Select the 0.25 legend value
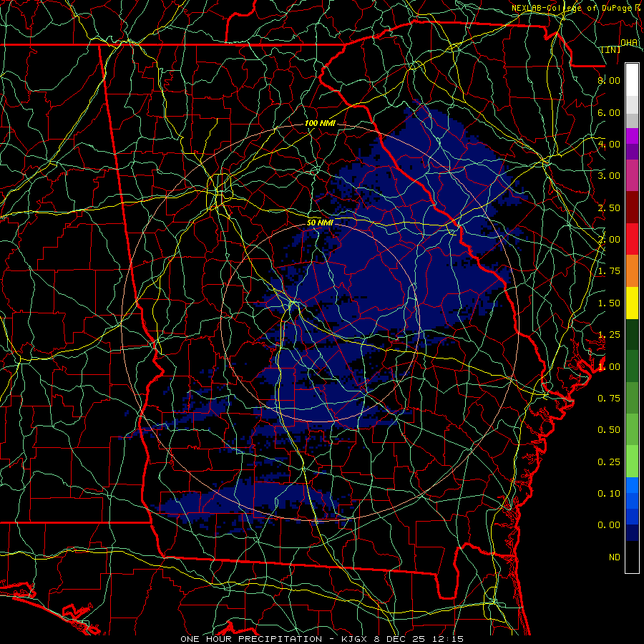 coord(609,462)
